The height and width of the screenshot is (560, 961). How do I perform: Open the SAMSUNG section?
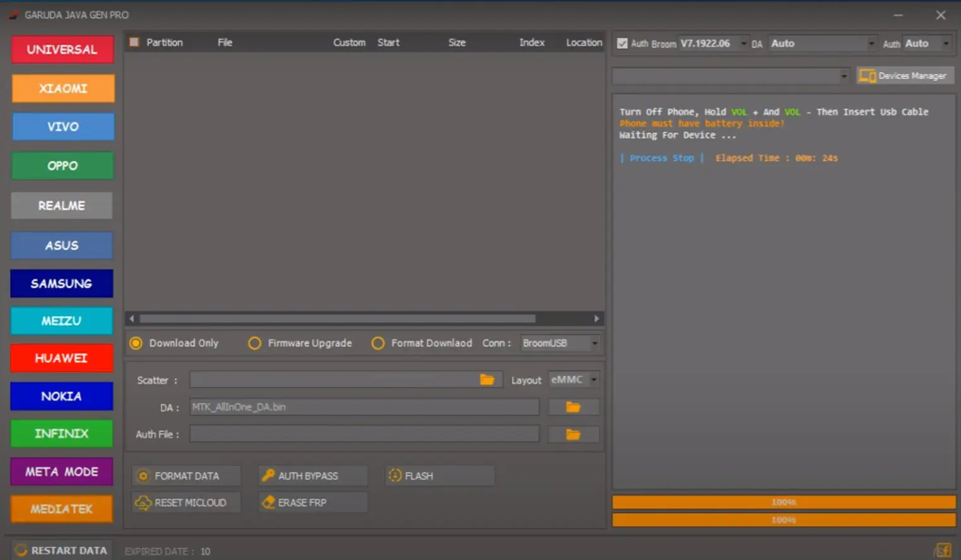click(62, 284)
